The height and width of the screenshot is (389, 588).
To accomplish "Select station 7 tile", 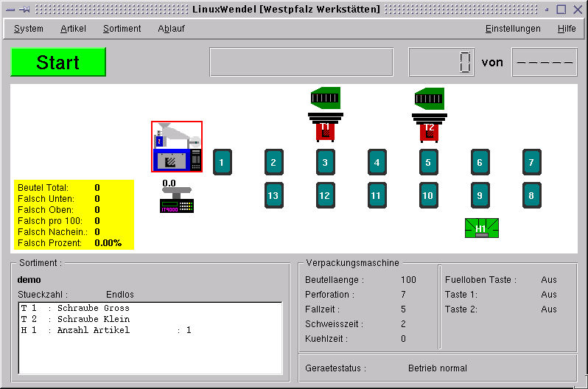I will point(532,162).
